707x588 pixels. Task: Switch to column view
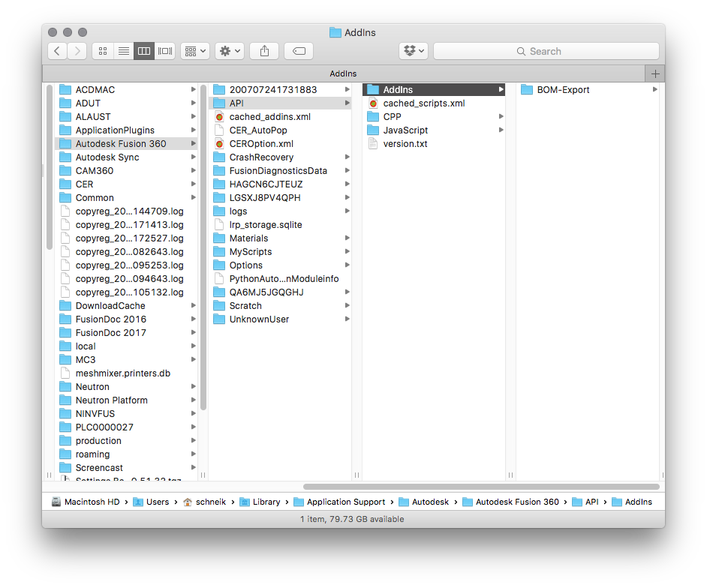tap(144, 51)
